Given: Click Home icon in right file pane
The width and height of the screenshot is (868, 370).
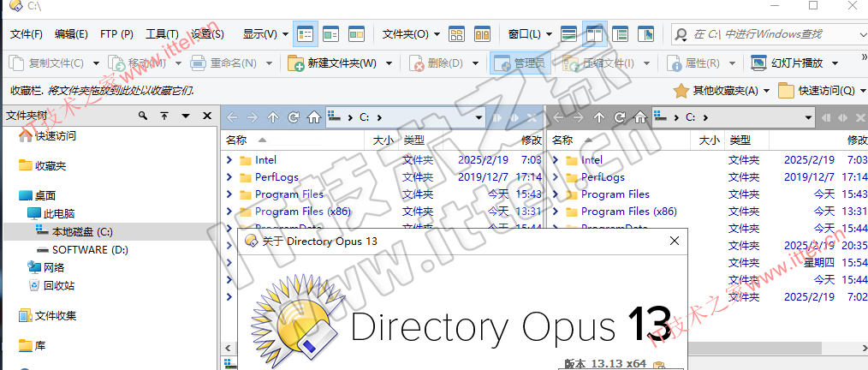Looking at the screenshot, I should [x=640, y=117].
